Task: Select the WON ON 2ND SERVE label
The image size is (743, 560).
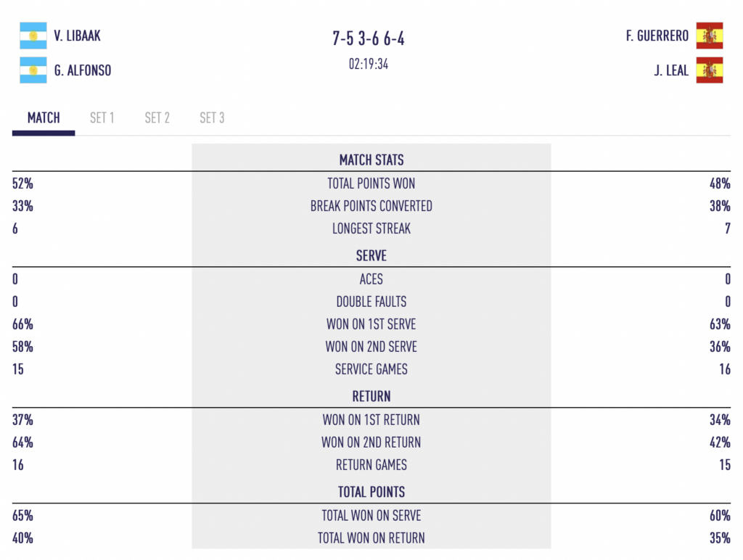Action: coord(371,347)
